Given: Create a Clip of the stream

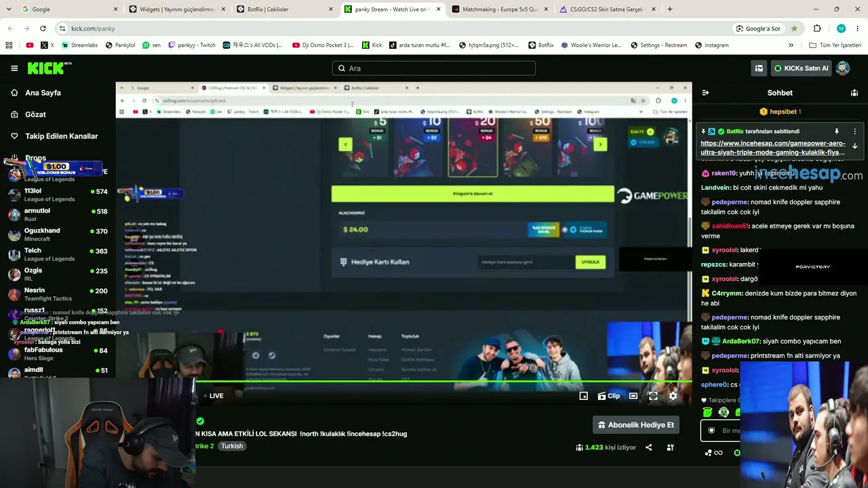Looking at the screenshot, I should tap(609, 396).
